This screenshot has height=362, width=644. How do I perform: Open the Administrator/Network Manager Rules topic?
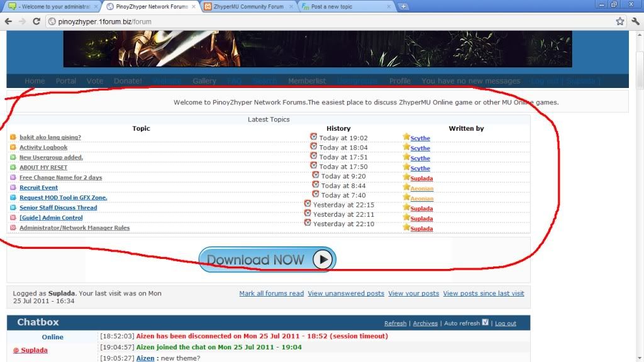[74, 228]
